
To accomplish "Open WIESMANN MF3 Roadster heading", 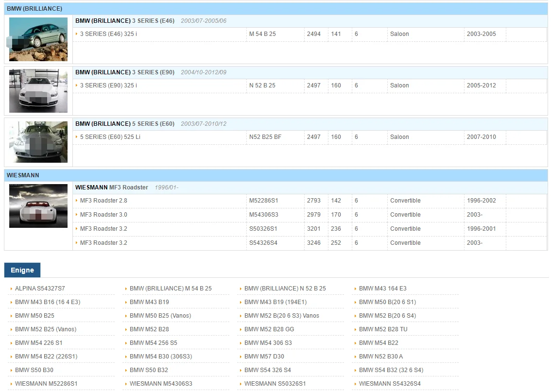I will coord(111,187).
